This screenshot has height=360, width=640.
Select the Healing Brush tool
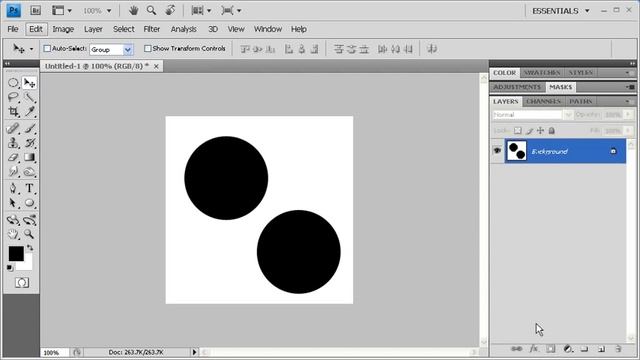coord(13,128)
